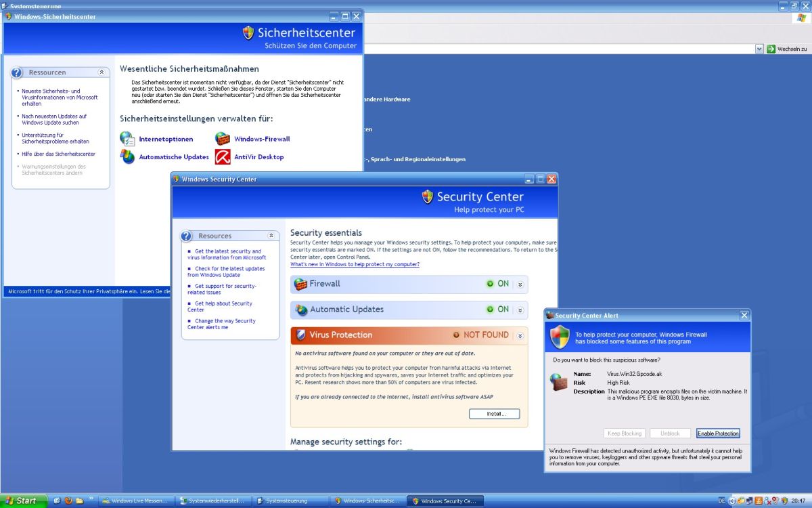Click the Security Center Alert title bar icon
Image resolution: width=812 pixels, height=508 pixels.
(550, 316)
